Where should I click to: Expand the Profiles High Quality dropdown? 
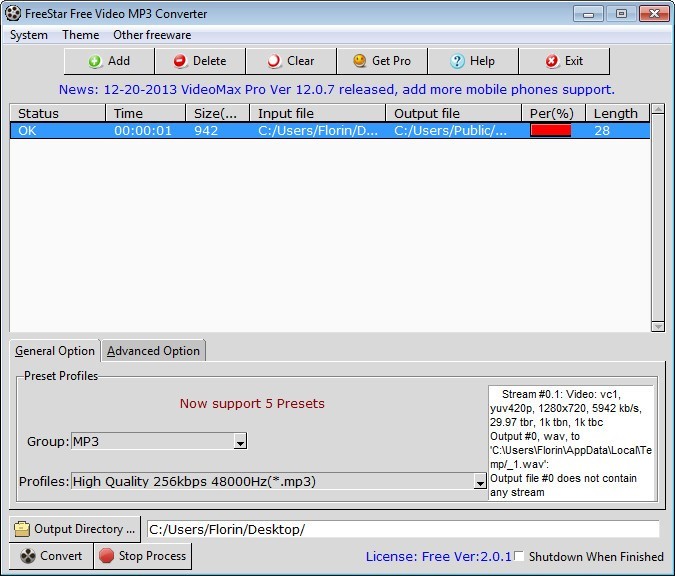point(480,481)
